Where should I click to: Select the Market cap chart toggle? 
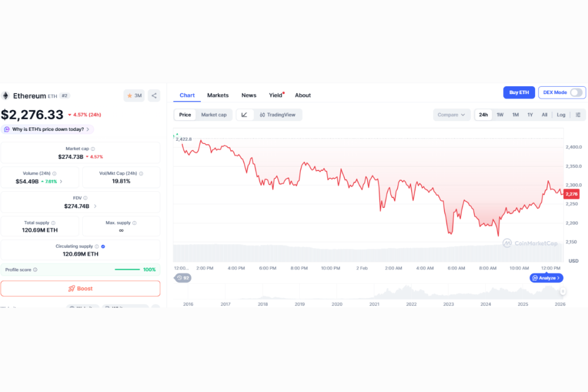coord(214,115)
